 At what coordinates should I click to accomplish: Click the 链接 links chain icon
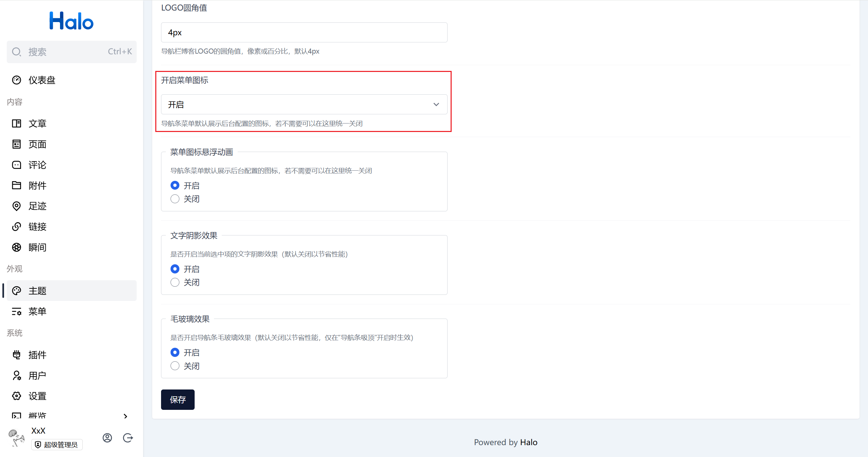pos(17,227)
